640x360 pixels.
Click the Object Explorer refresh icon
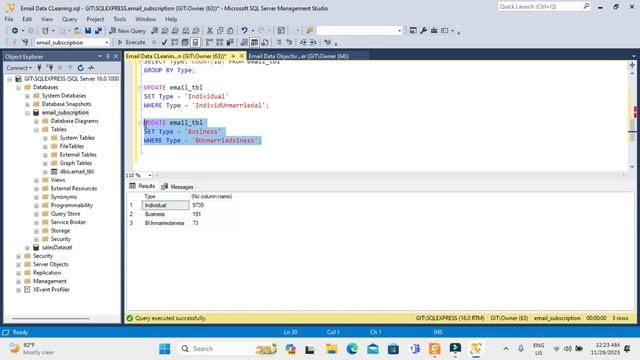coord(80,68)
